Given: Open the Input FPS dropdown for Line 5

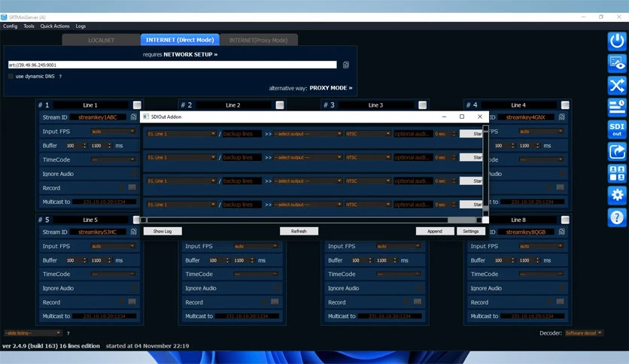Looking at the screenshot, I should [x=113, y=246].
